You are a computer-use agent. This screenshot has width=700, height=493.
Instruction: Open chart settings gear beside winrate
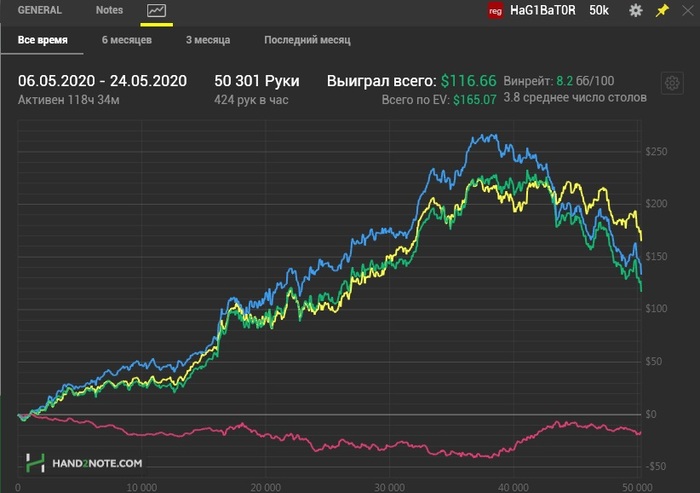pos(672,83)
